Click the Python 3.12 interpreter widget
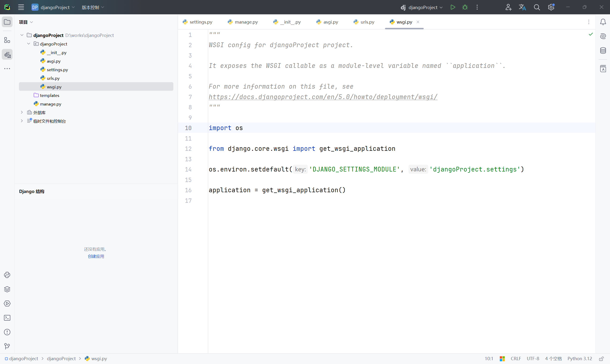Image resolution: width=610 pixels, height=364 pixels. click(x=579, y=359)
